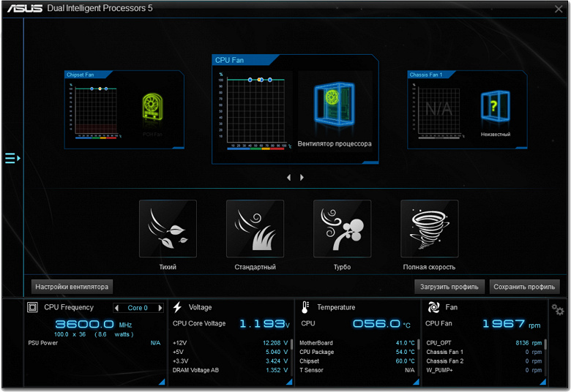Click the CPU_OPT fan speed row
Image resolution: width=571 pixels, height=392 pixels.
click(484, 343)
